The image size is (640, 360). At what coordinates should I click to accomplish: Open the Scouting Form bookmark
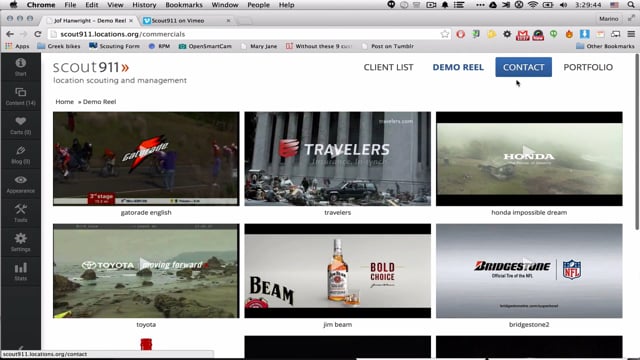click(x=114, y=46)
